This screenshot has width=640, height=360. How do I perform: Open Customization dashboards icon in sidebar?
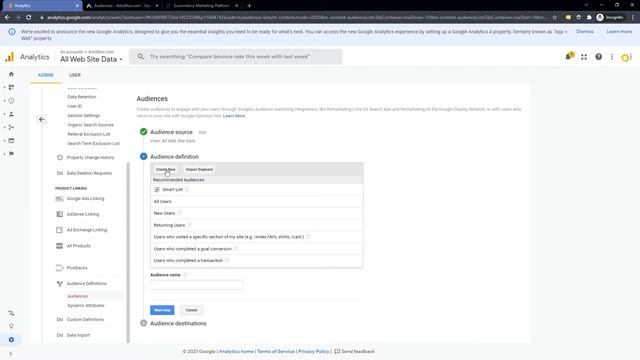click(11, 87)
